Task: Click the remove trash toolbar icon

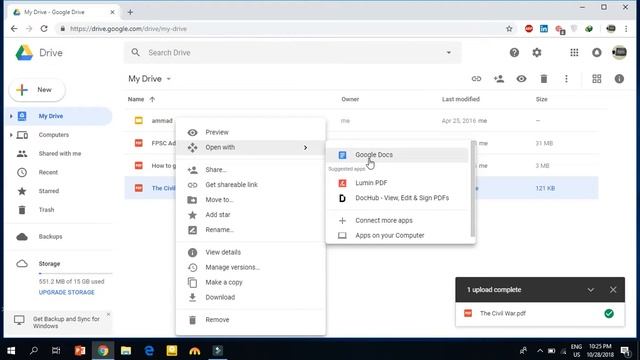Action: (x=544, y=79)
